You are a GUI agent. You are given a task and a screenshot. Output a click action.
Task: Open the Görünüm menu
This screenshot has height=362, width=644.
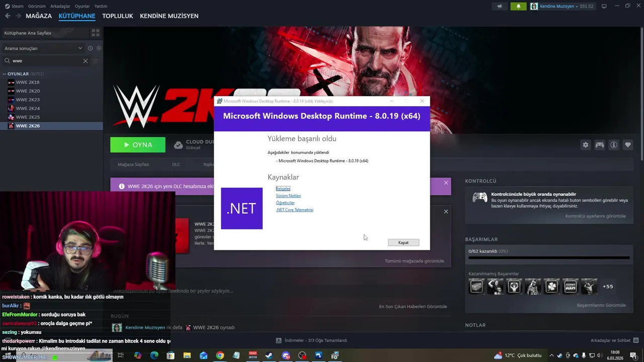(x=37, y=6)
